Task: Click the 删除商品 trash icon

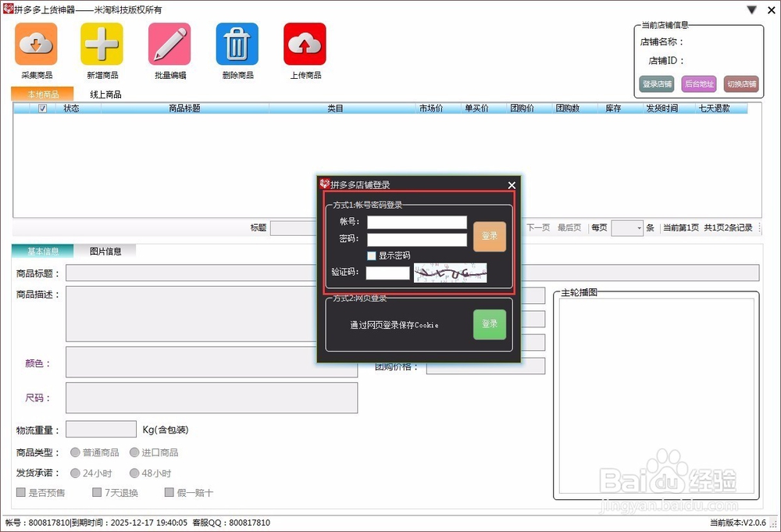Action: (x=237, y=44)
